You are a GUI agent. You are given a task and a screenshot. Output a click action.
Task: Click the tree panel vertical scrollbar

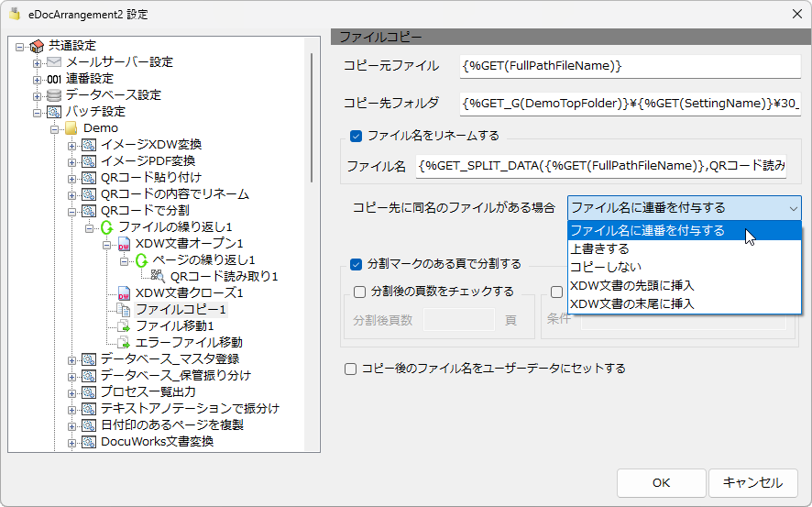pyautogui.click(x=312, y=117)
